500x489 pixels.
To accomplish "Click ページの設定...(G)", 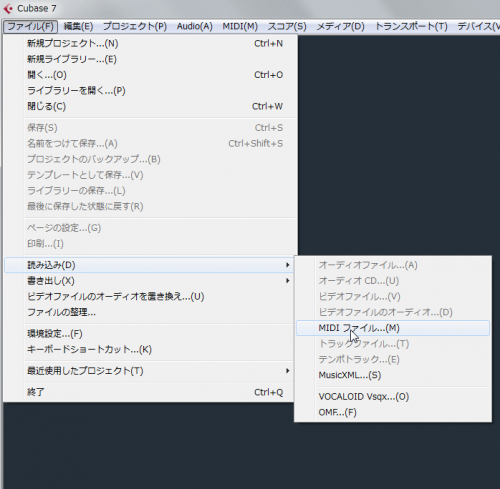I will [x=150, y=228].
